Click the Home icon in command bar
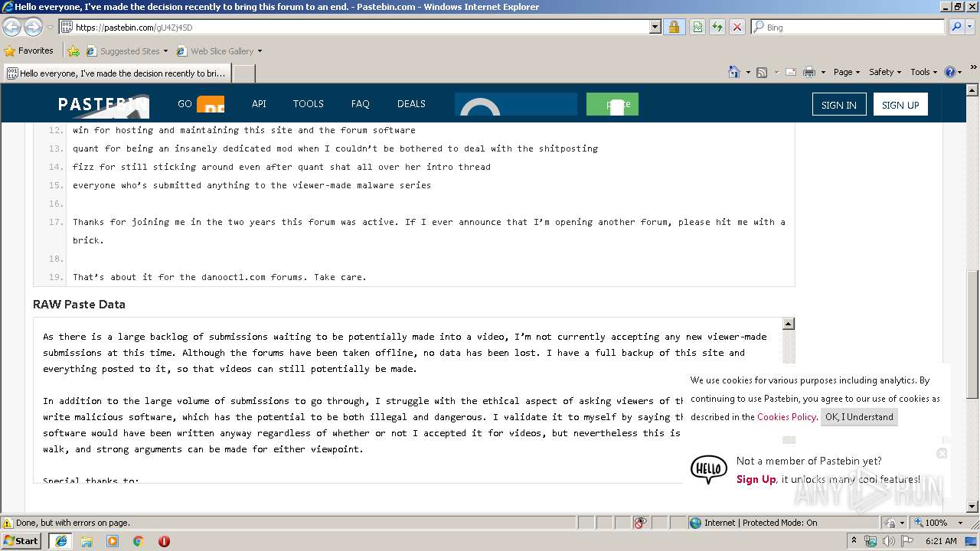This screenshot has height=551, width=980. [733, 72]
